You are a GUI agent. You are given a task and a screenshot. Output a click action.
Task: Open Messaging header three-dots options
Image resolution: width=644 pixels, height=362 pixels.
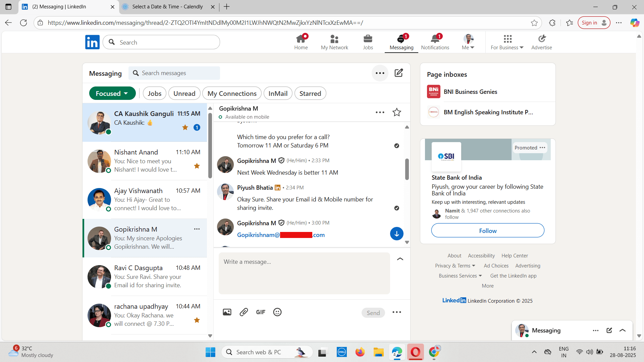tap(380, 73)
